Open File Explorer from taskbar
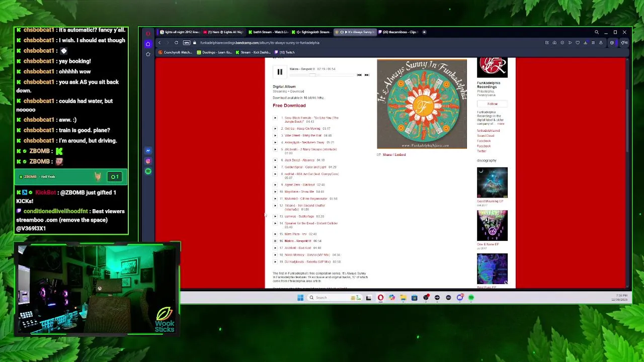The width and height of the screenshot is (644, 362). tap(403, 298)
